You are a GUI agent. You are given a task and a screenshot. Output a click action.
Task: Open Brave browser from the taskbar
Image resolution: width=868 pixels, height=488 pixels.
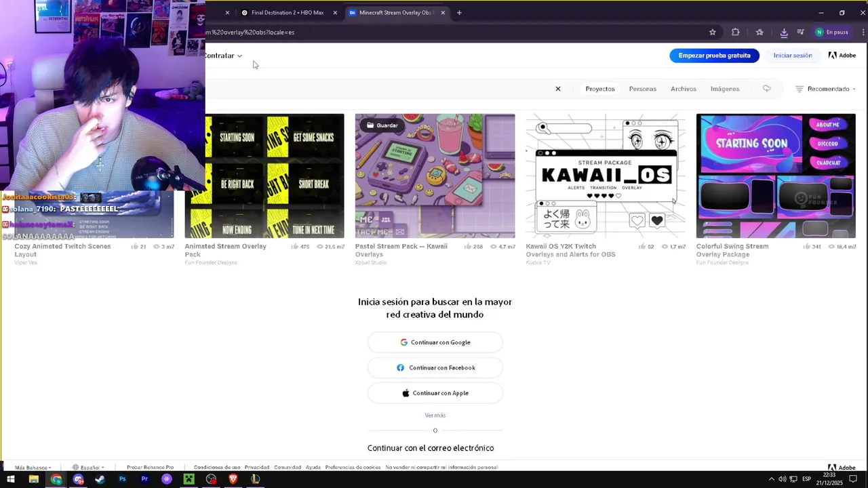pos(233,479)
